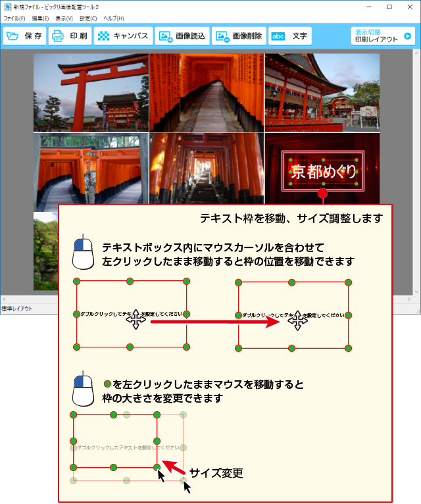This screenshot has width=421, height=504.
Task: Close the ピッタリ画像配置ツール window
Action: (x=410, y=7)
